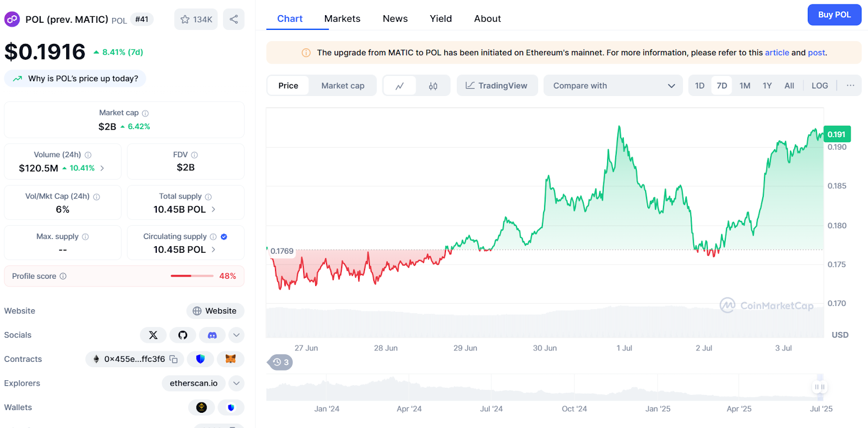Click the range selector pause handle
The height and width of the screenshot is (428, 868).
[820, 387]
